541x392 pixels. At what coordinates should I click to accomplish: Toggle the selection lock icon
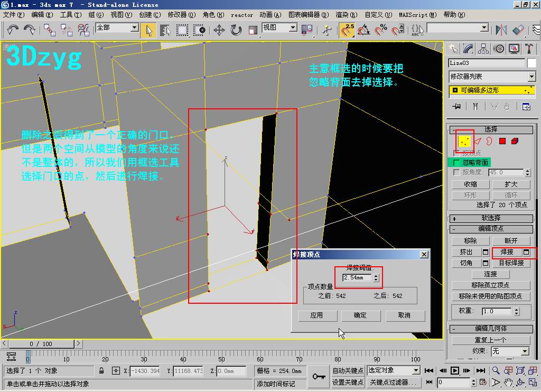tap(102, 371)
